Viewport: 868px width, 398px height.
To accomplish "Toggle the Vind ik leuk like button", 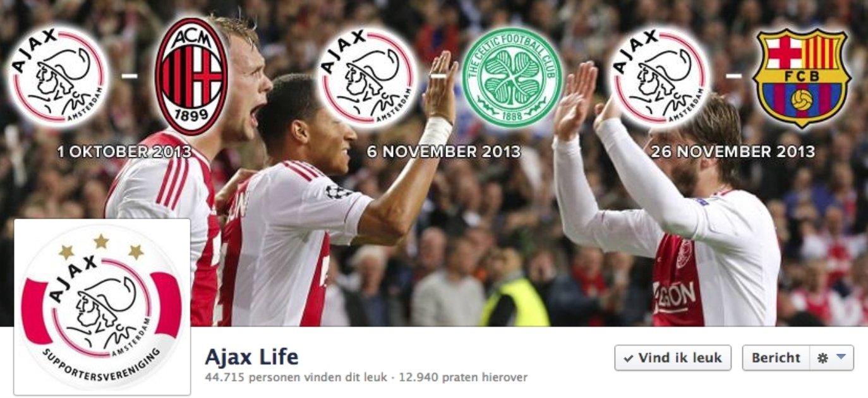I will coord(673,358).
